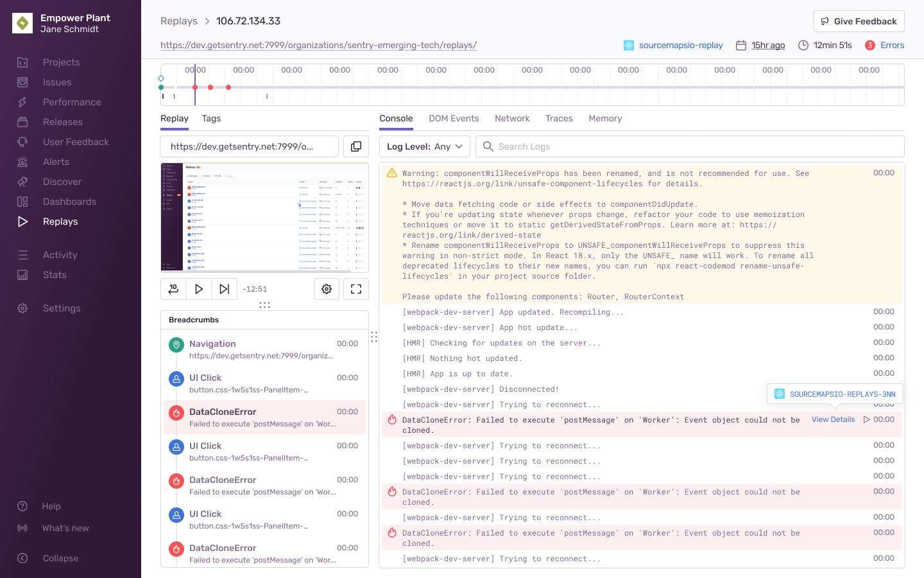Screen dimensions: 924x578
Task: Click the replay video thumbnail
Action: [264, 217]
